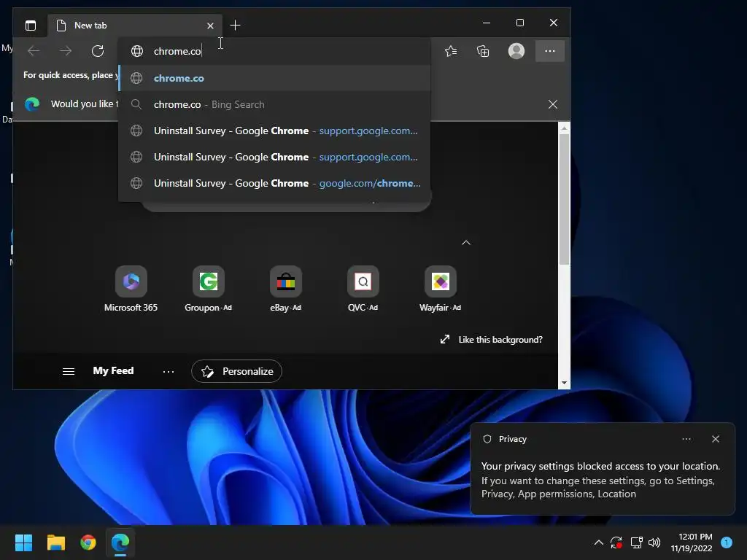
Task: Open the clock and date 12:01 PM
Action: pyautogui.click(x=692, y=542)
